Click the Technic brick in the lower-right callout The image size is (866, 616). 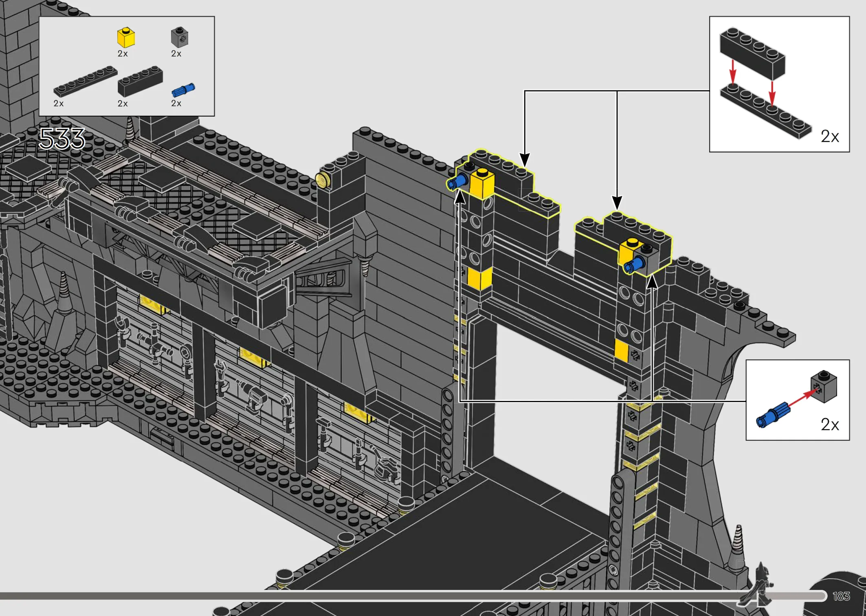point(824,386)
